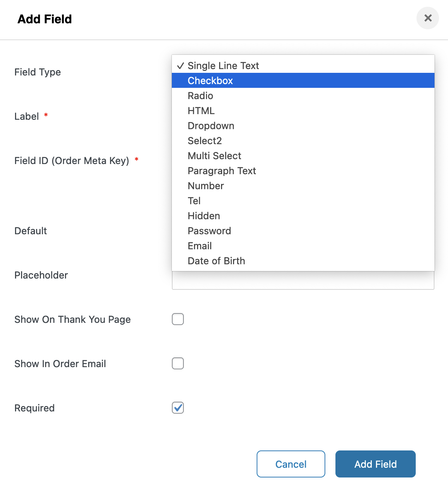
Task: Close the Add Field dialog
Action: pos(428,18)
